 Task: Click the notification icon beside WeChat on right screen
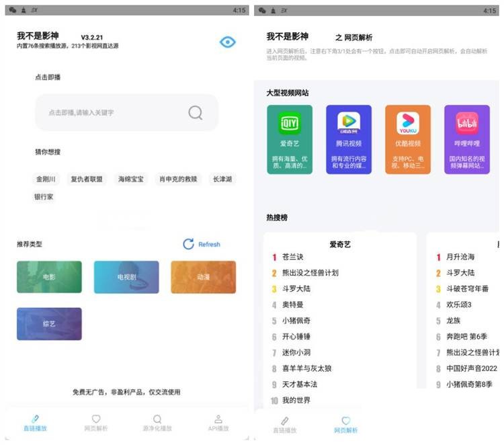[274, 11]
